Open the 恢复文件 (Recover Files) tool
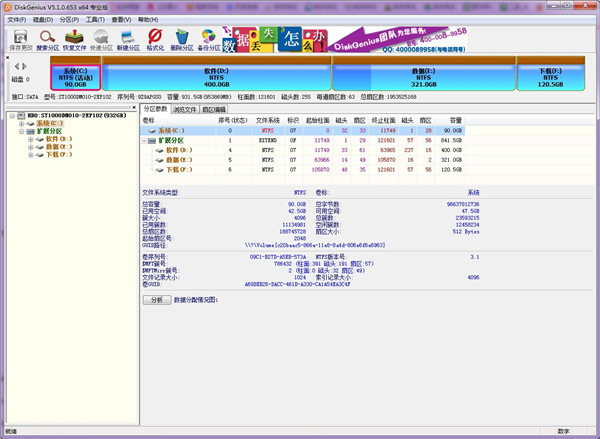The width and height of the screenshot is (600, 439). coord(75,38)
